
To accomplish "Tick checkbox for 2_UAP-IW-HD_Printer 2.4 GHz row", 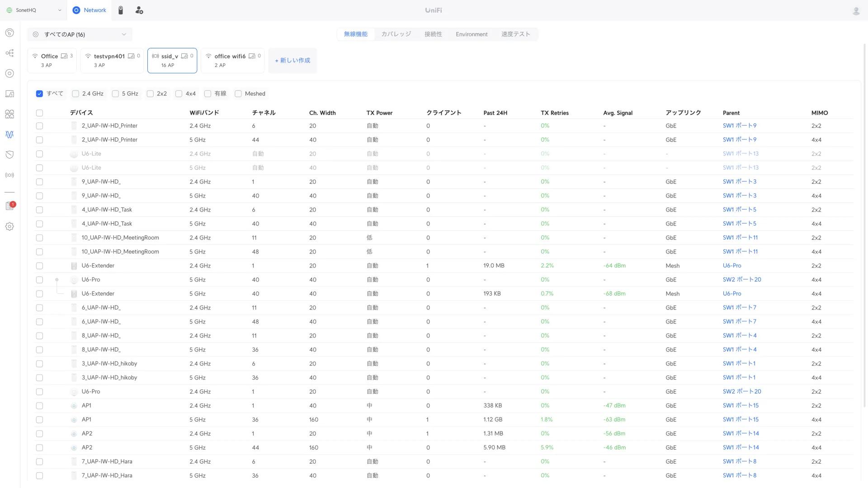I will tap(39, 126).
